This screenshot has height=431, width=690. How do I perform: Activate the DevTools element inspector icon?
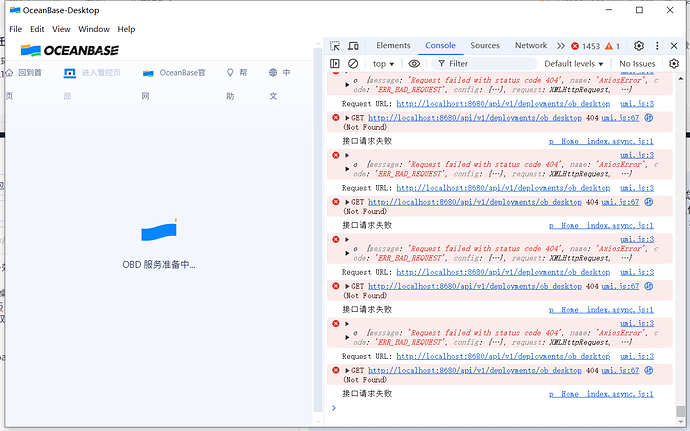(335, 46)
